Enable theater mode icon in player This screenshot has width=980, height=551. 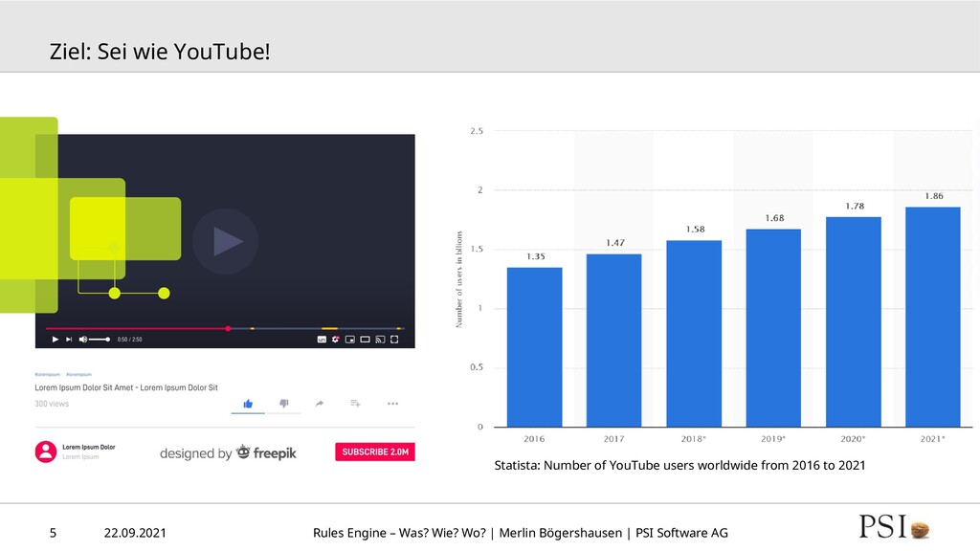[x=365, y=340]
